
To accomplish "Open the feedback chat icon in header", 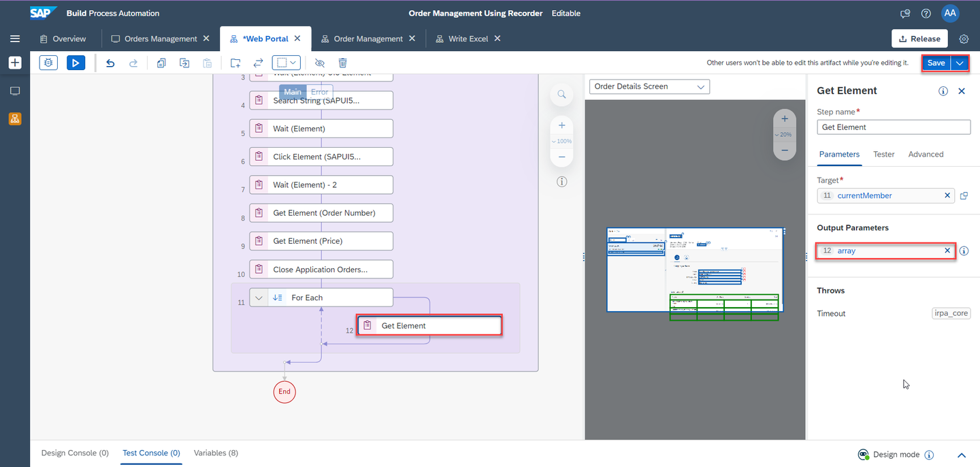I will (x=905, y=14).
